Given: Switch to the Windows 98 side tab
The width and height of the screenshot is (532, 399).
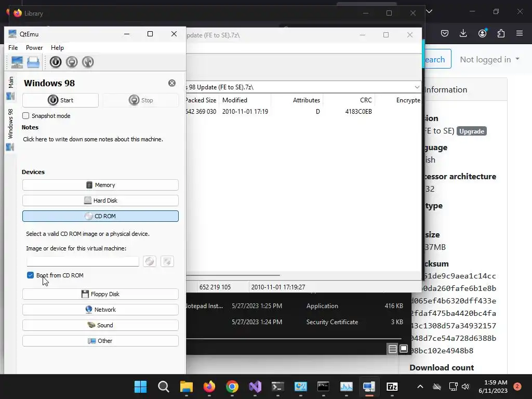Looking at the screenshot, I should [10, 129].
